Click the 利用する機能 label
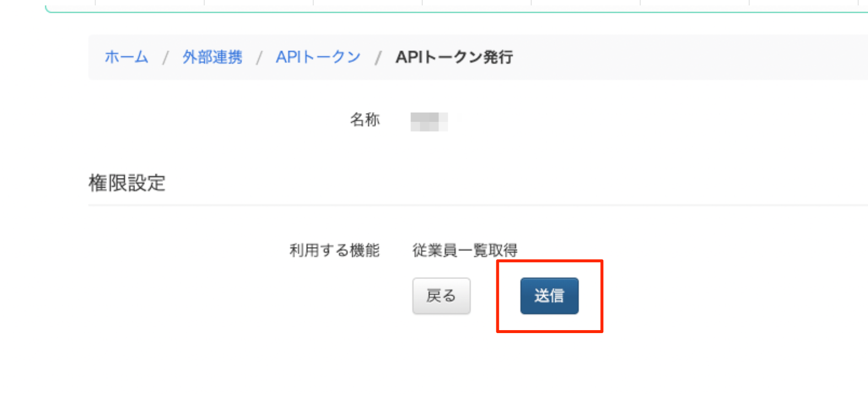This screenshot has height=394, width=868. pyautogui.click(x=334, y=250)
